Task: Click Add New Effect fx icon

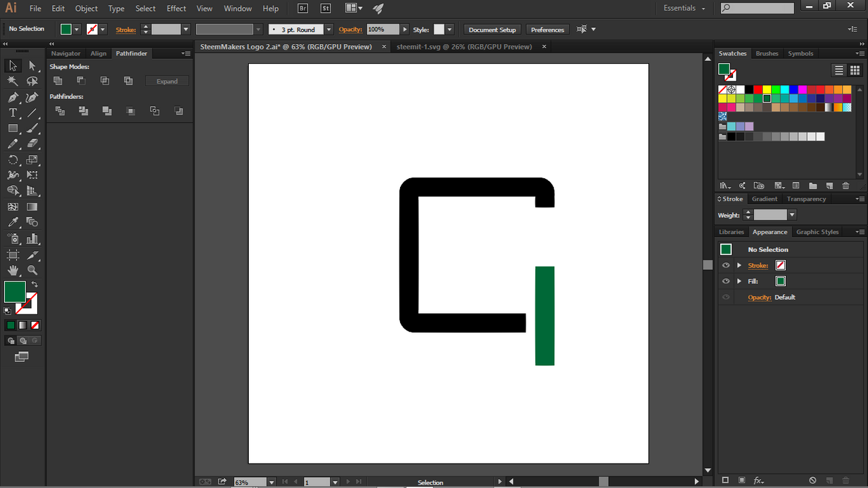Action: click(x=758, y=481)
